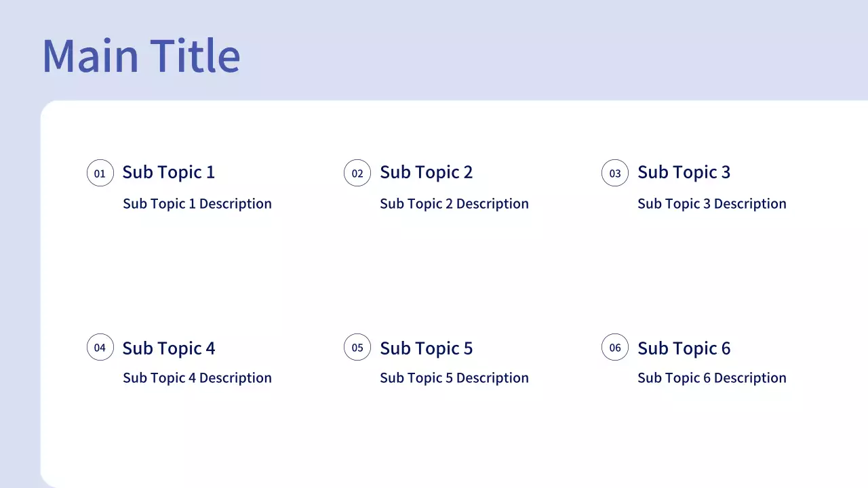The height and width of the screenshot is (488, 868).
Task: Click the Sub Topic 1 heading
Action: point(168,172)
